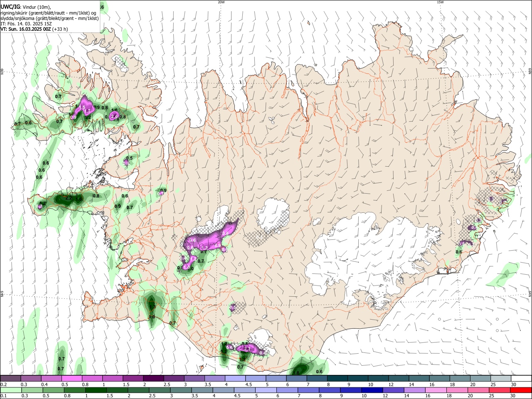
Task: Click the '1.8' rain value on south coast
Action: (x=296, y=373)
